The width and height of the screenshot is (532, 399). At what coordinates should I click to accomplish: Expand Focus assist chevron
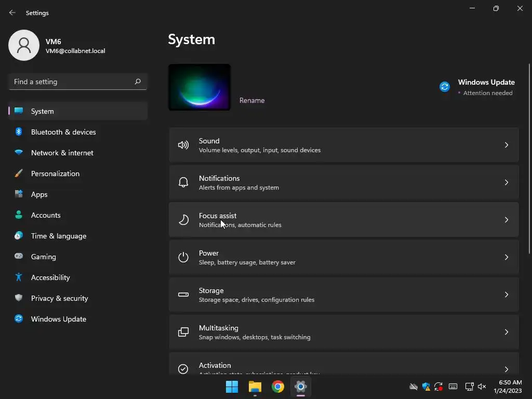tap(506, 220)
